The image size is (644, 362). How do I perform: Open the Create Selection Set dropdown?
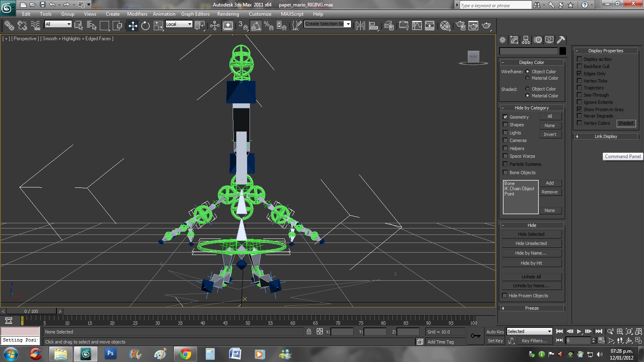(x=328, y=24)
